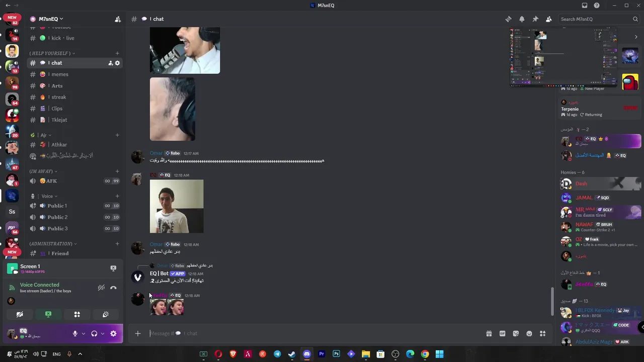644x362 pixels.
Task: Edit chat channel settings gear
Action: point(117,63)
